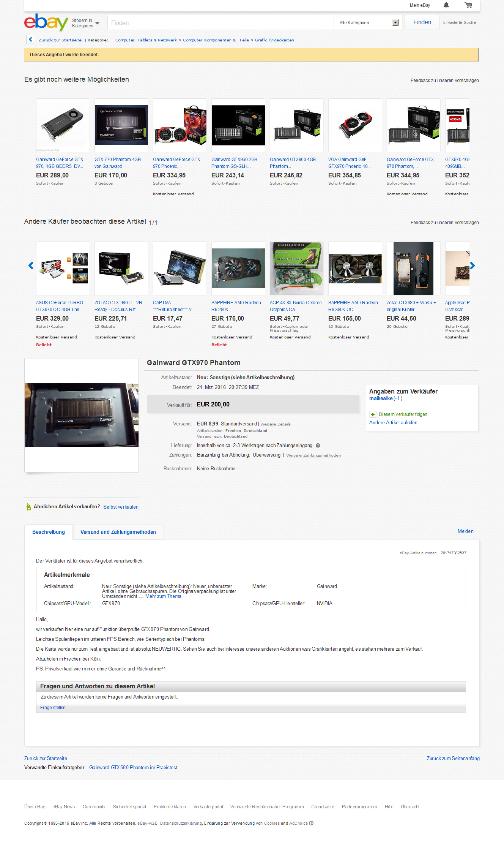504x841 pixels.
Task: Go to Zurück zur Startseite breadcrumb link
Action: tap(60, 40)
